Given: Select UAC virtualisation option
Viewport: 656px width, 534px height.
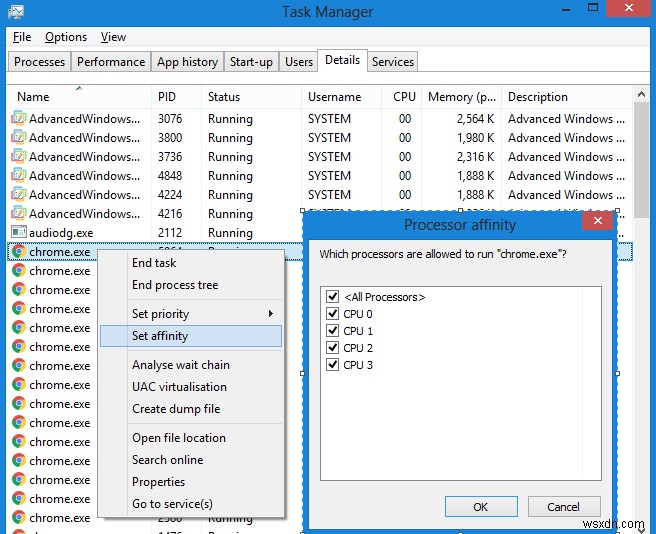Looking at the screenshot, I should pos(191,387).
